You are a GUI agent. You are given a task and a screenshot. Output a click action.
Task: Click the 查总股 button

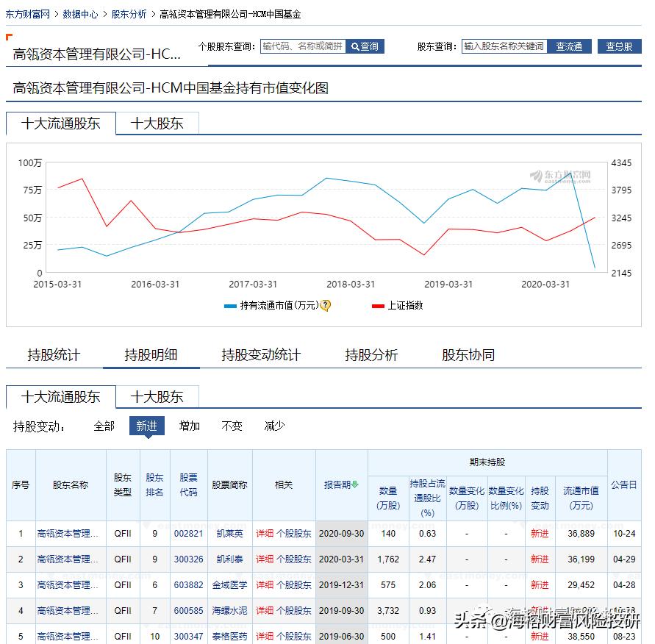coord(620,46)
